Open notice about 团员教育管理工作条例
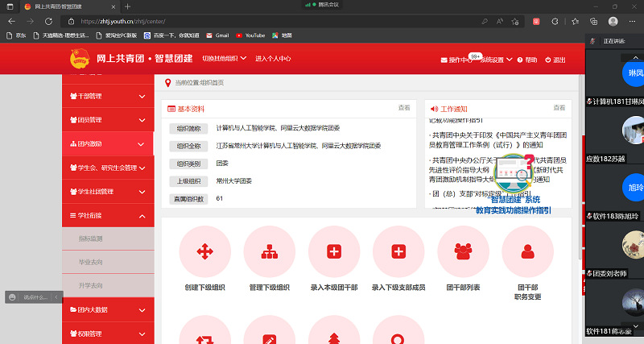Viewport: 644px width, 344px height. click(497, 139)
